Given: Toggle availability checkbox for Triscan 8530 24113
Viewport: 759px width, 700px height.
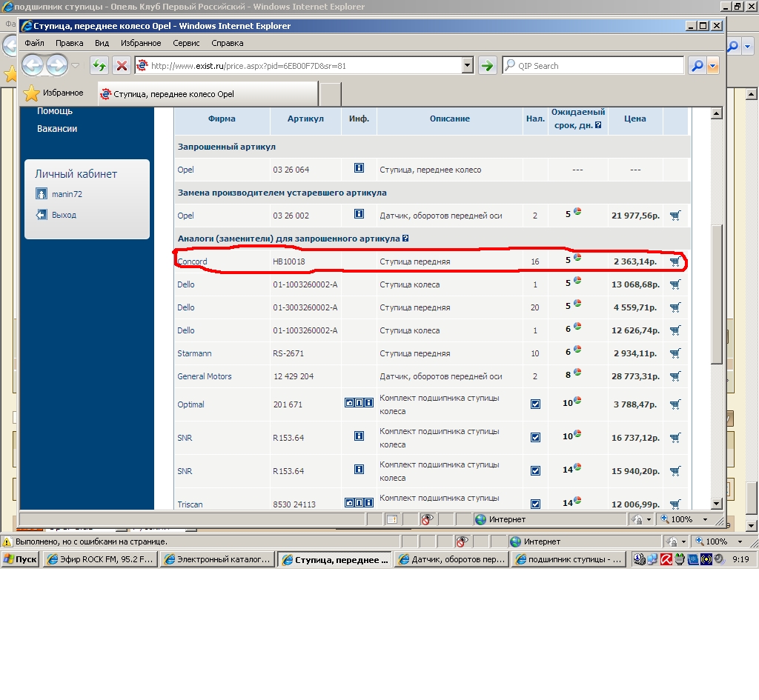Looking at the screenshot, I should [535, 504].
